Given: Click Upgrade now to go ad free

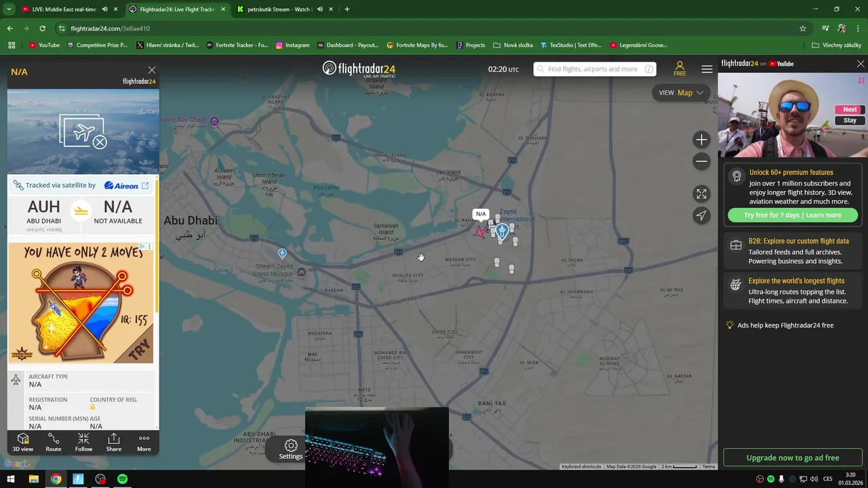Looking at the screenshot, I should pyautogui.click(x=793, y=457).
